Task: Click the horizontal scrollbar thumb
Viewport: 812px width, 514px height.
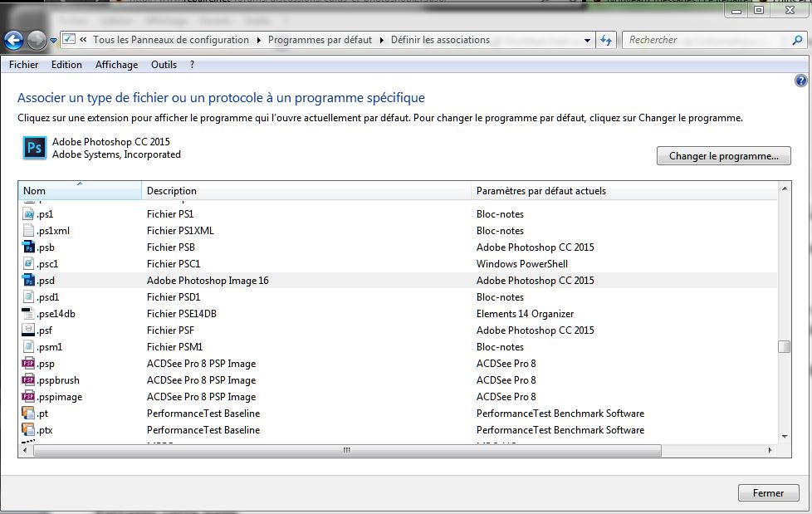Action: 348,451
